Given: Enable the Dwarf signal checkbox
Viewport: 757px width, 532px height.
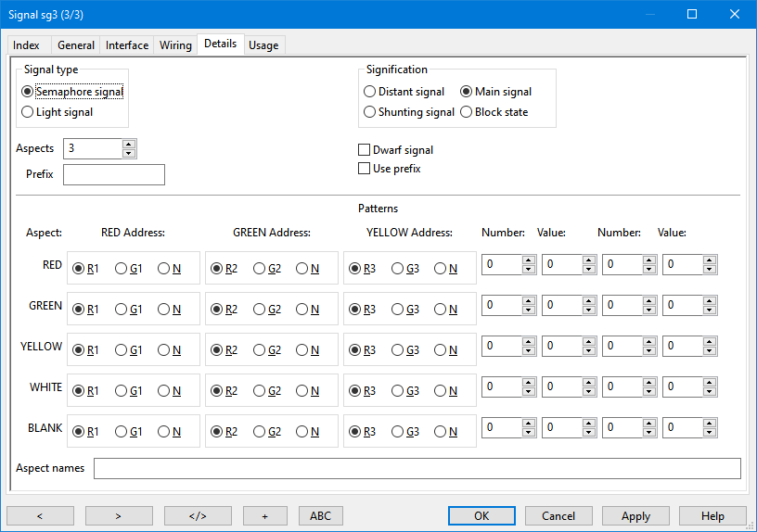Looking at the screenshot, I should click(365, 149).
